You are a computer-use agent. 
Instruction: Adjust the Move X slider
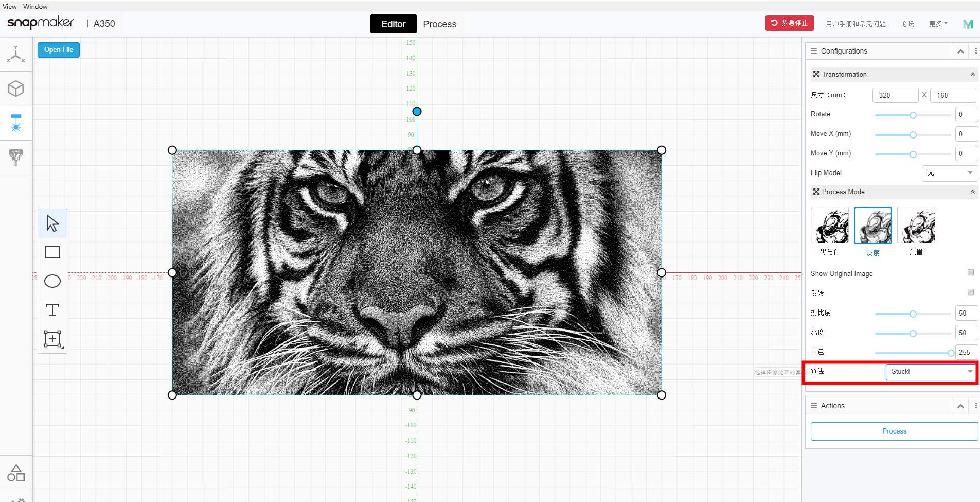coord(913,135)
